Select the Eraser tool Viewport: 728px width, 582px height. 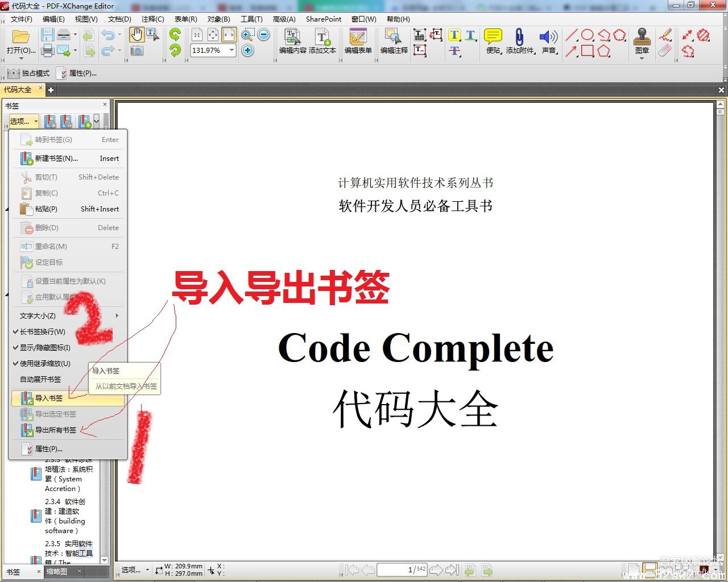[665, 51]
